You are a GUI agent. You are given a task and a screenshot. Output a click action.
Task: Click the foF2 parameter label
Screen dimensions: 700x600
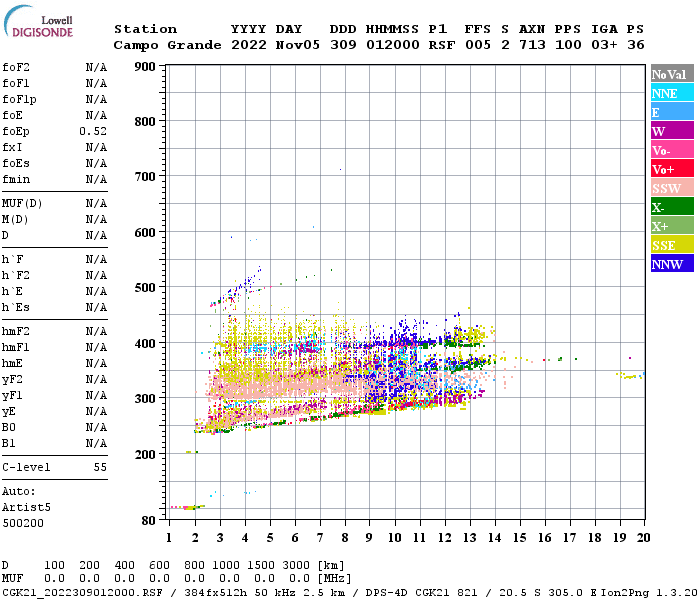pos(16,67)
